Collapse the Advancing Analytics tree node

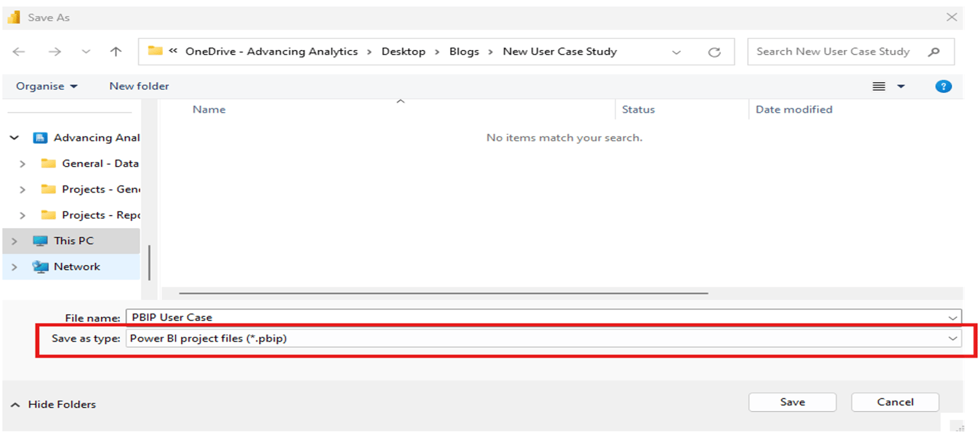coord(14,137)
